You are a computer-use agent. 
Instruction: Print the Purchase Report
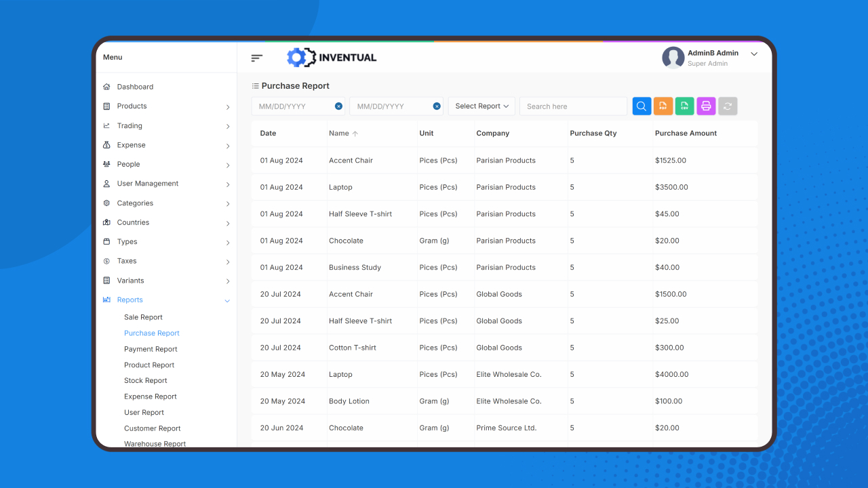click(x=706, y=106)
